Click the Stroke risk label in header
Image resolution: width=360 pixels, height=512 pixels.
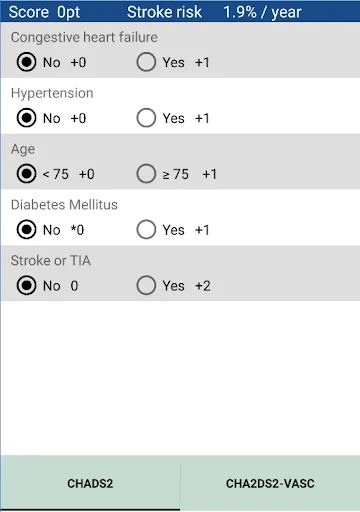click(164, 12)
